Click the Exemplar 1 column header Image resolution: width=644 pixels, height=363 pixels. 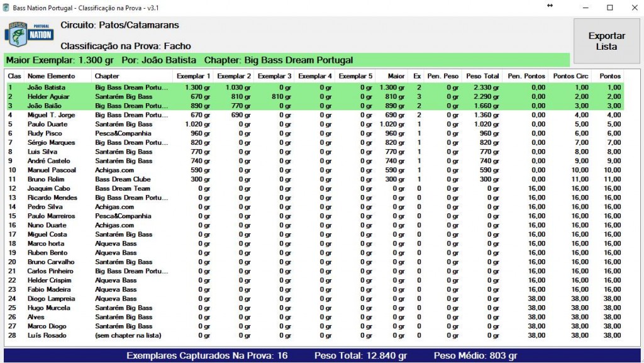click(193, 76)
